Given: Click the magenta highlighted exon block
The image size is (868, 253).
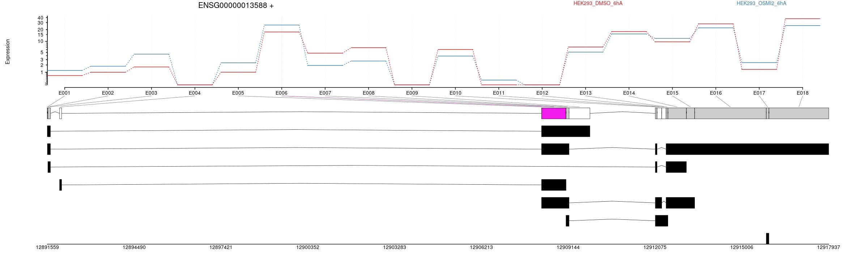Looking at the screenshot, I should 554,113.
